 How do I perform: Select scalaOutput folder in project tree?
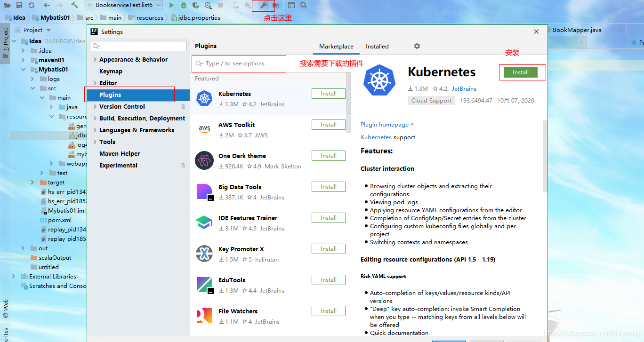click(x=55, y=257)
